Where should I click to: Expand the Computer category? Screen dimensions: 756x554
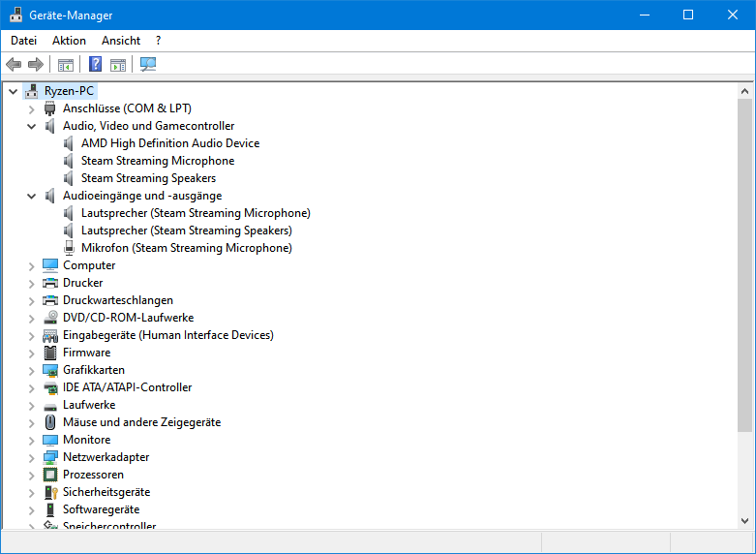(x=31, y=266)
